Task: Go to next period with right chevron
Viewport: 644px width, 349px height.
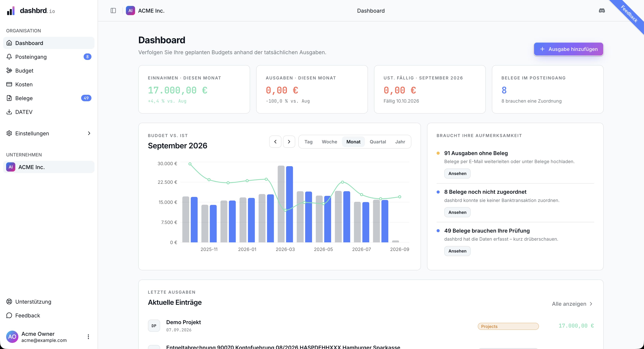Action: (x=289, y=142)
